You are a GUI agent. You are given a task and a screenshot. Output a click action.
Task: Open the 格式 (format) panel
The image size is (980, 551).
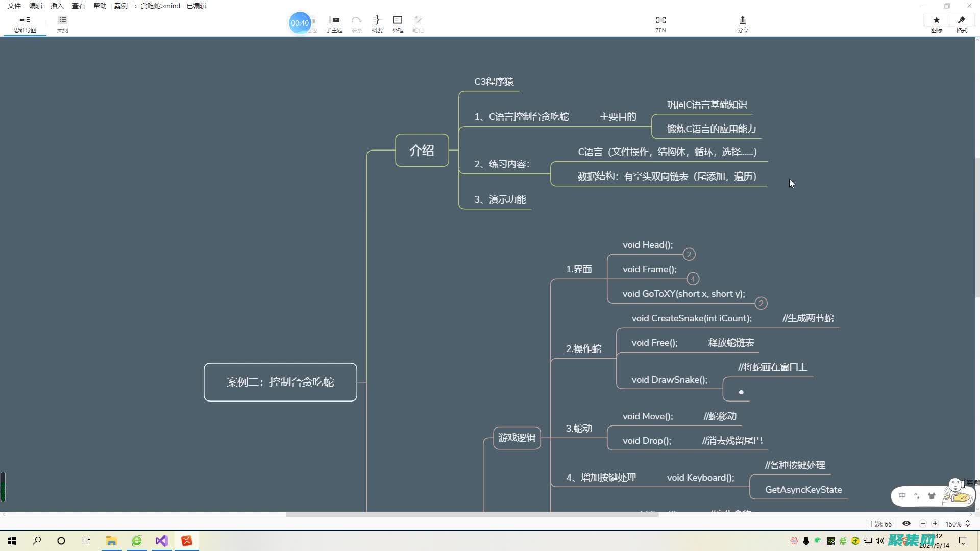pos(961,23)
